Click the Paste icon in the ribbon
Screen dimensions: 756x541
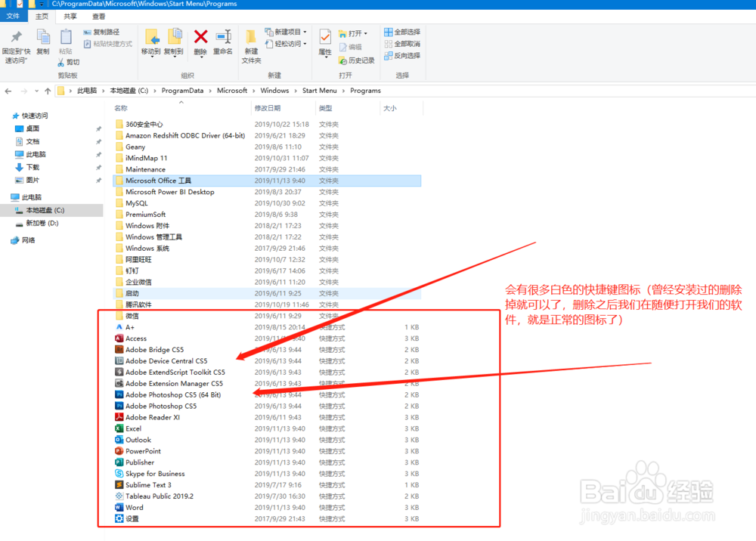(66, 37)
